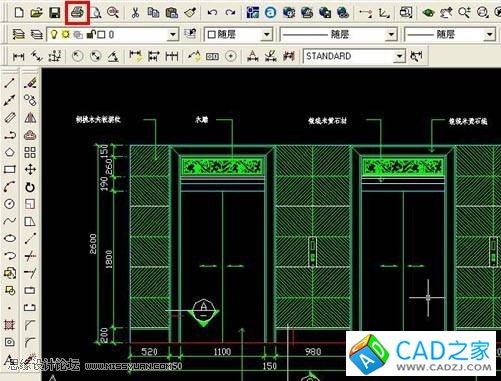
Task: Select the Move tool
Action: coord(30,169)
